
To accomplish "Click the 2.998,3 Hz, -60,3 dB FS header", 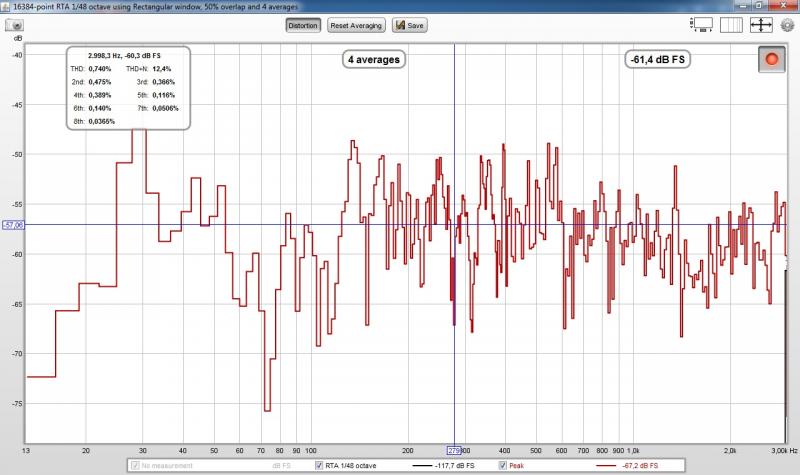I will coord(124,55).
